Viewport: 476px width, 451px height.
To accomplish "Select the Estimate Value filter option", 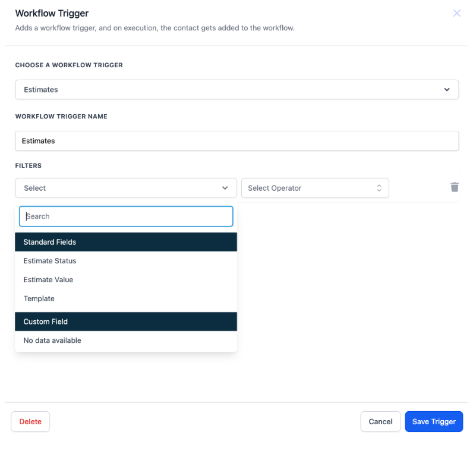I will tap(48, 280).
